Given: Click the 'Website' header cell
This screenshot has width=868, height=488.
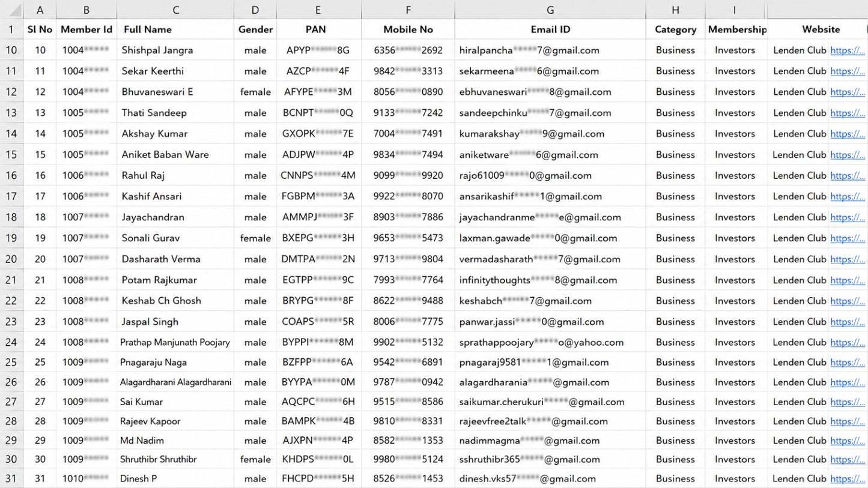Looking at the screenshot, I should click(818, 29).
